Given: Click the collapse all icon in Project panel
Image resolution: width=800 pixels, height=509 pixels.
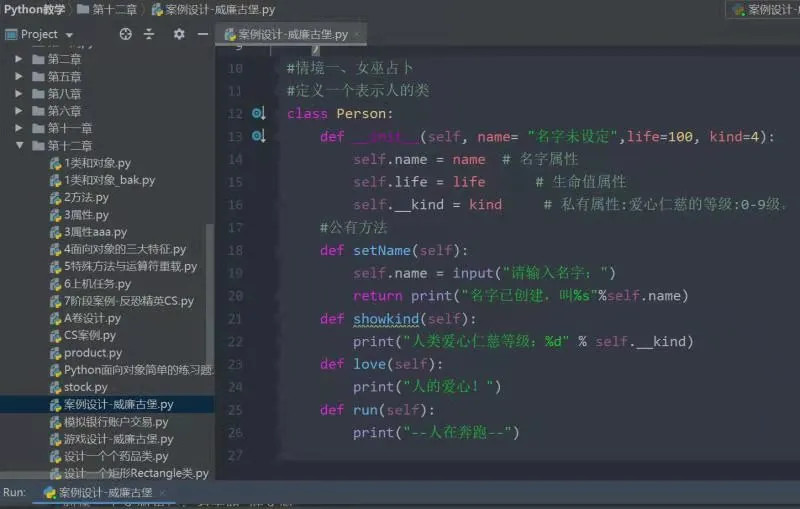Looking at the screenshot, I should pos(150,34).
